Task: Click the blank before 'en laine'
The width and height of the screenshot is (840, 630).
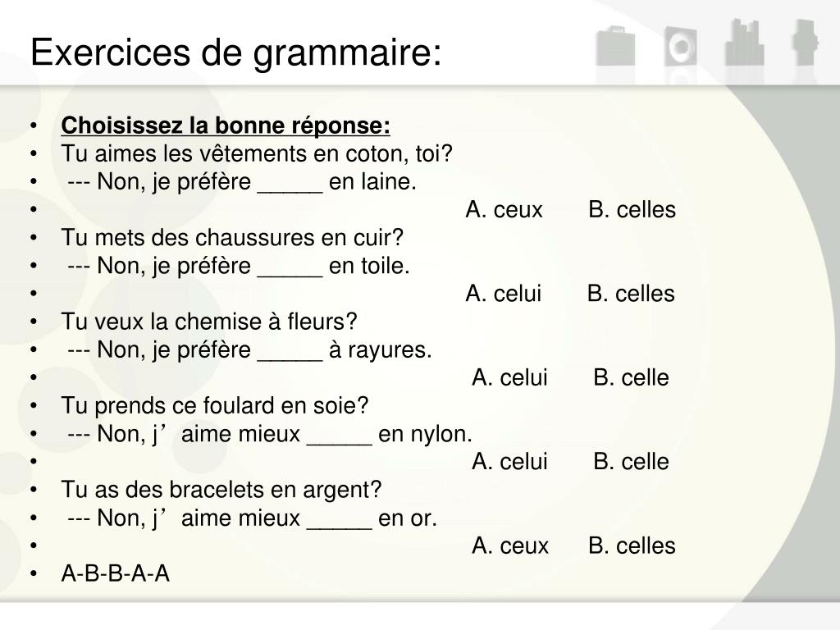Action: pyautogui.click(x=290, y=185)
